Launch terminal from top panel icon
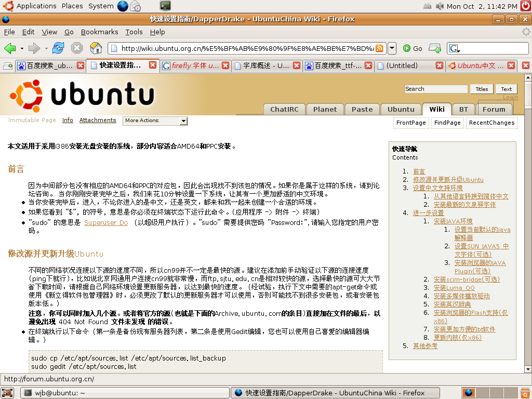The height and width of the screenshot is (399, 532). pyautogui.click(x=165, y=6)
